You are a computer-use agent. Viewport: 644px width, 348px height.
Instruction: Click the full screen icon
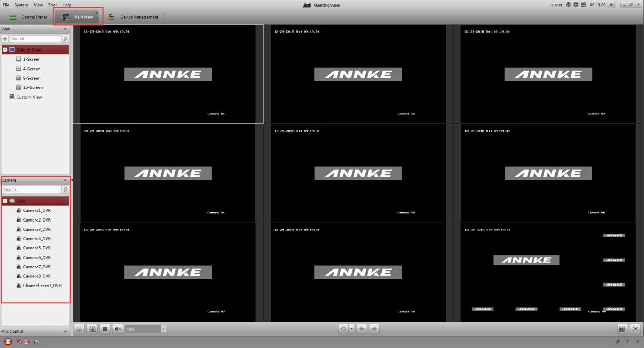click(x=635, y=329)
